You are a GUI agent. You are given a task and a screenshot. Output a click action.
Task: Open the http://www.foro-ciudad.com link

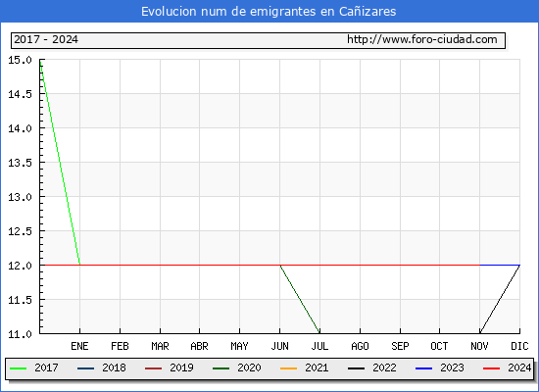(x=422, y=39)
